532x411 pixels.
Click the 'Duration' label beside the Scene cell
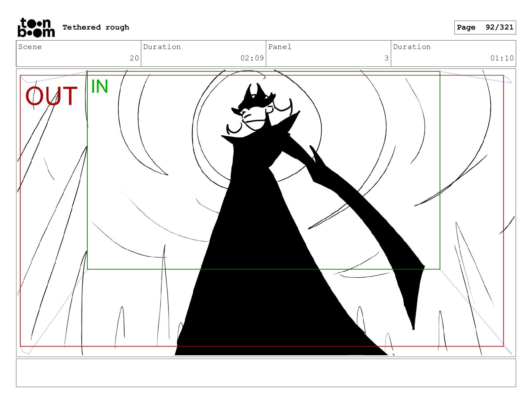click(x=162, y=47)
